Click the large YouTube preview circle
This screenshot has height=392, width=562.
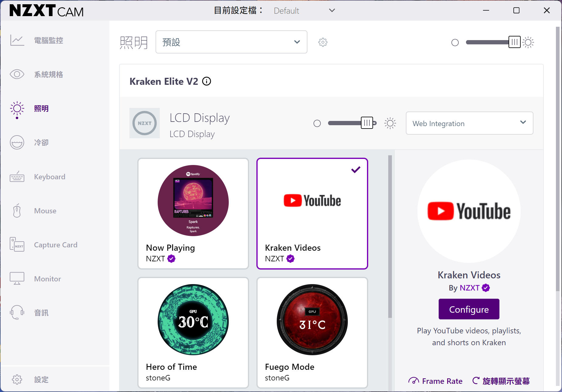coord(469,211)
